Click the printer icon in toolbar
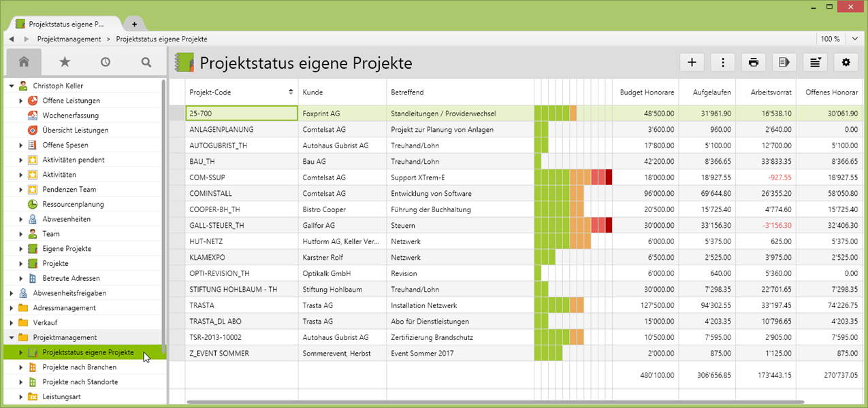Viewport: 868px width, 408px height. coord(753,63)
